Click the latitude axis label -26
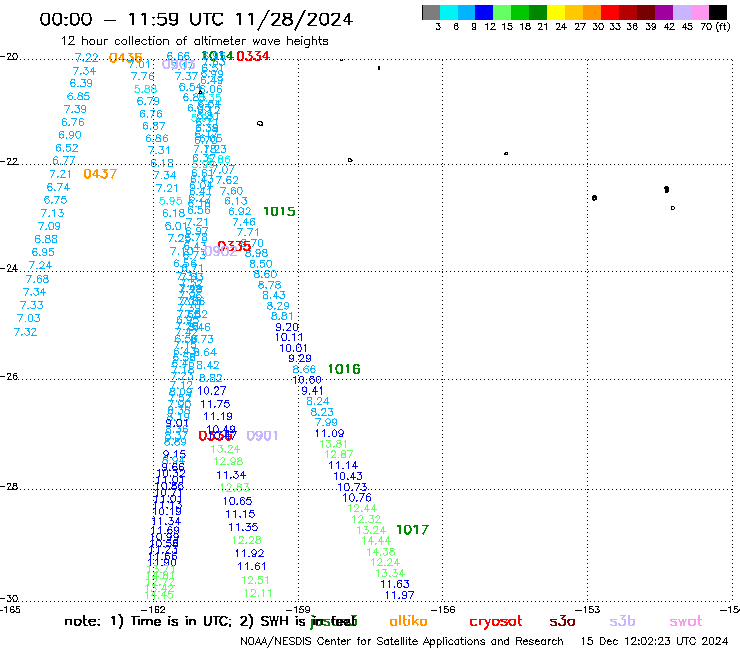The width and height of the screenshot is (740, 650). tap(9, 377)
